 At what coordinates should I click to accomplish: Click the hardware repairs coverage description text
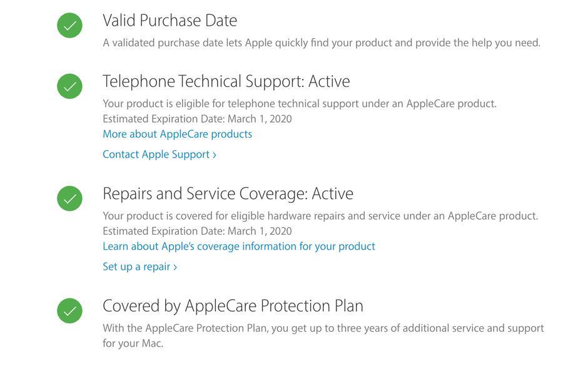tap(320, 216)
